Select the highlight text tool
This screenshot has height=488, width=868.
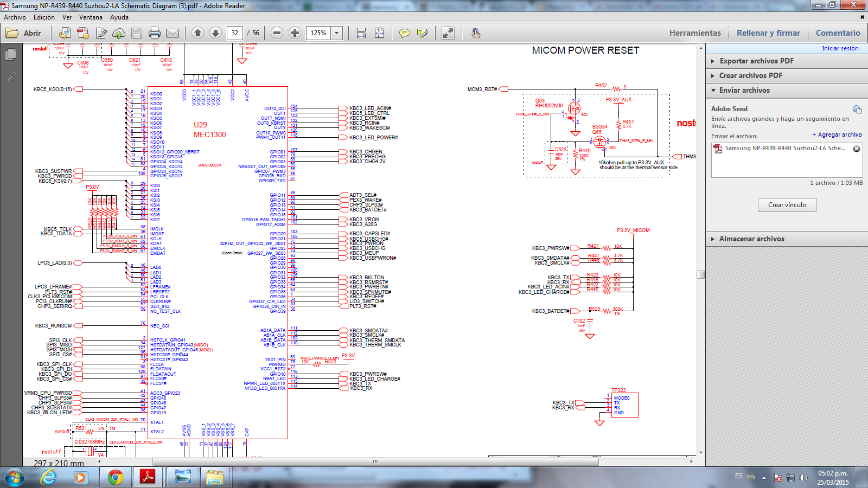coord(423,33)
